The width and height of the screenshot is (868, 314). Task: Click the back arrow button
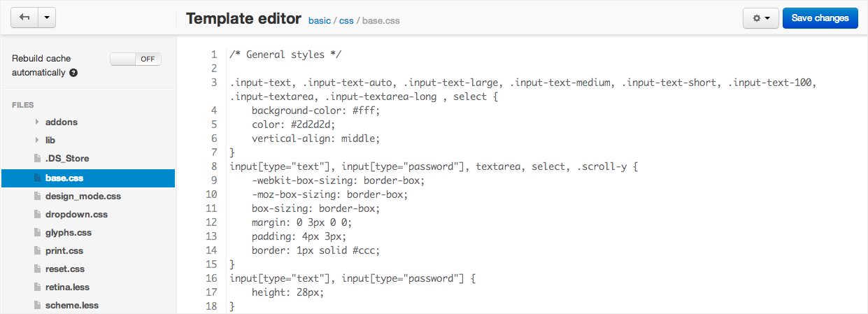24,18
